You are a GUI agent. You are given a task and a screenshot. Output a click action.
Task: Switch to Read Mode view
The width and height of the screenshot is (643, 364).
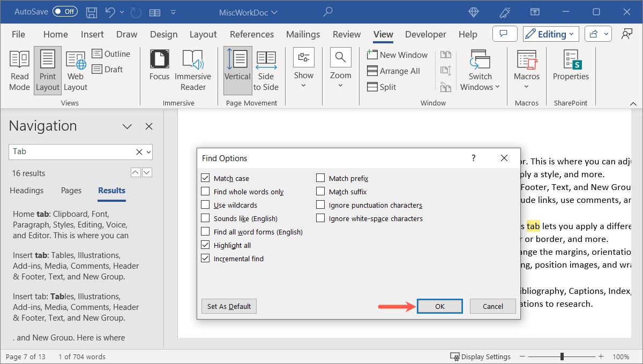click(19, 70)
